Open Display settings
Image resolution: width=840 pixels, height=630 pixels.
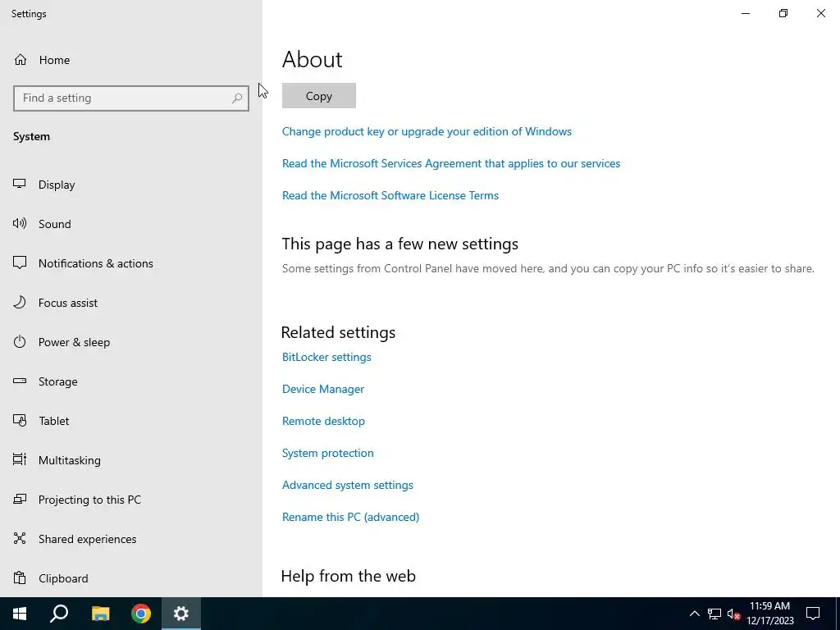click(x=131, y=185)
